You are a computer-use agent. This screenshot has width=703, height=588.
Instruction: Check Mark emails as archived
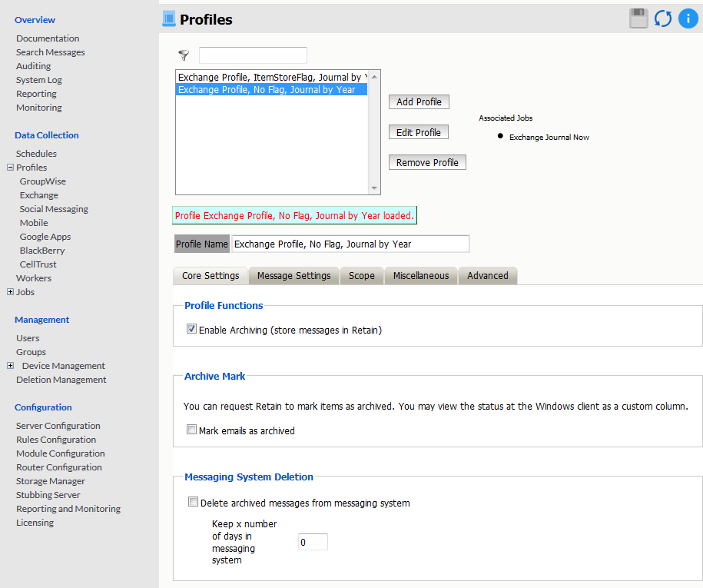[x=191, y=430]
